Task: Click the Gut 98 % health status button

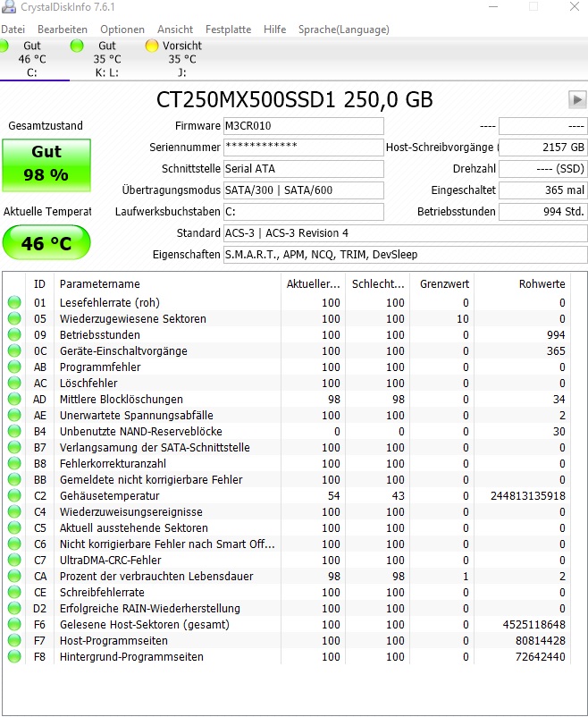Action: [x=46, y=164]
